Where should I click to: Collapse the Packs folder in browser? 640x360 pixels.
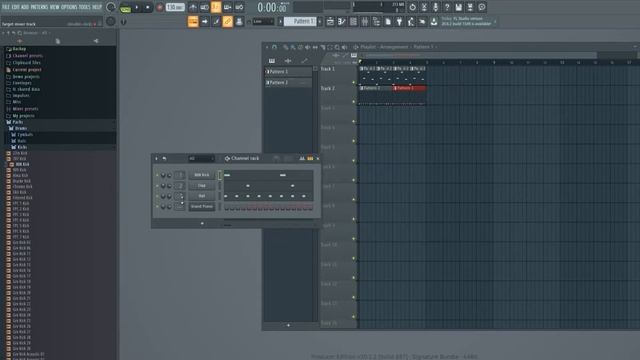[x=17, y=122]
